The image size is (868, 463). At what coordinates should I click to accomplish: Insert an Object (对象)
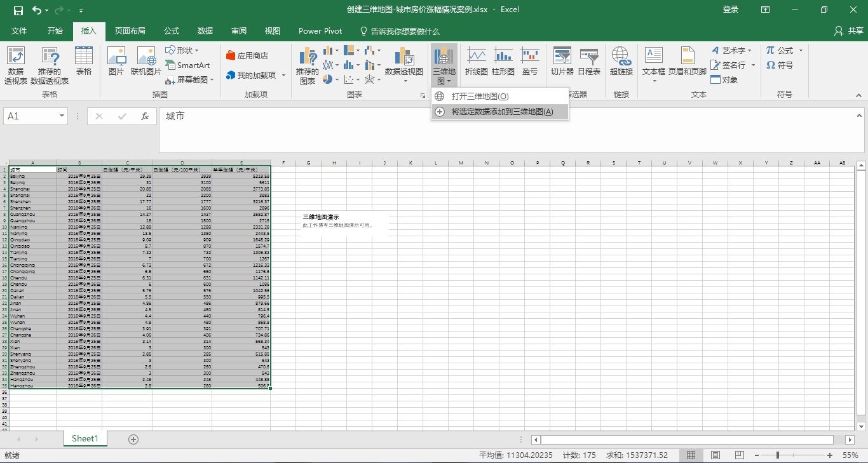click(x=724, y=80)
